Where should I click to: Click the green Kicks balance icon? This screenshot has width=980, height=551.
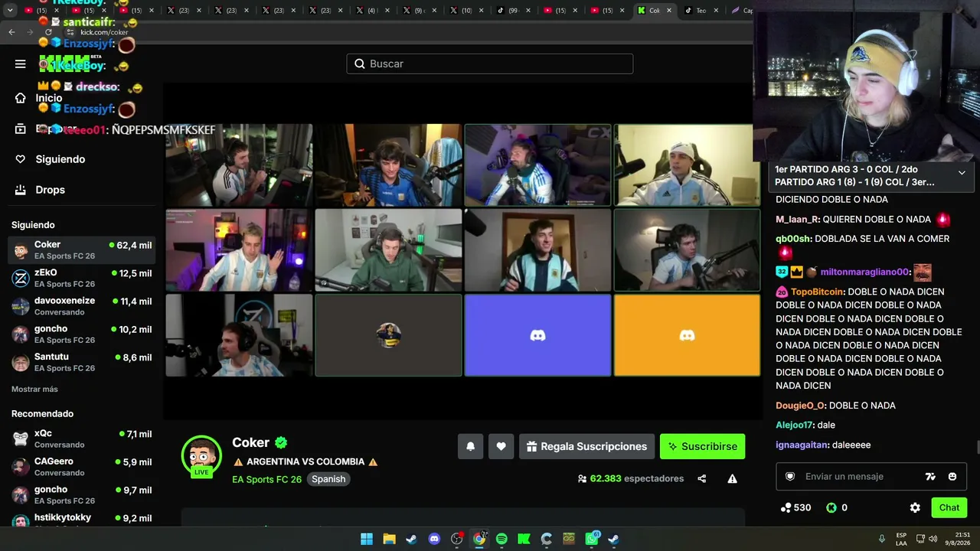(831, 507)
